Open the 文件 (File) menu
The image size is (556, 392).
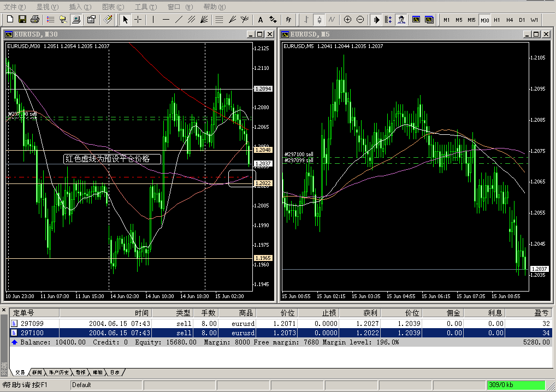pos(14,7)
